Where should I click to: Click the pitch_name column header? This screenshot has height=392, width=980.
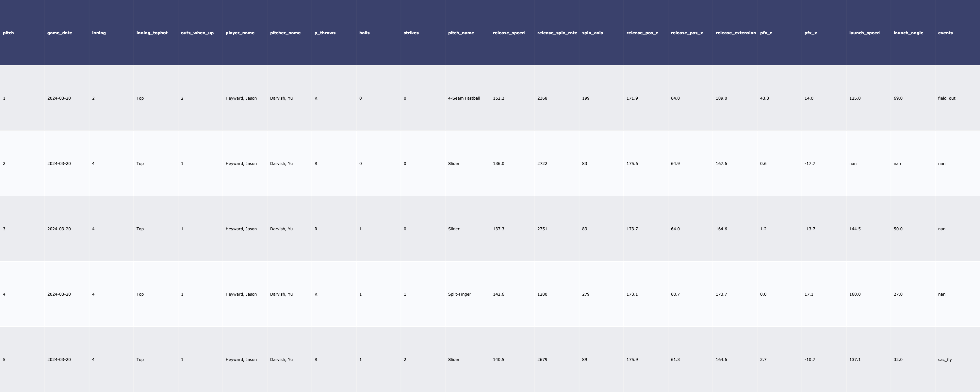[x=461, y=33]
